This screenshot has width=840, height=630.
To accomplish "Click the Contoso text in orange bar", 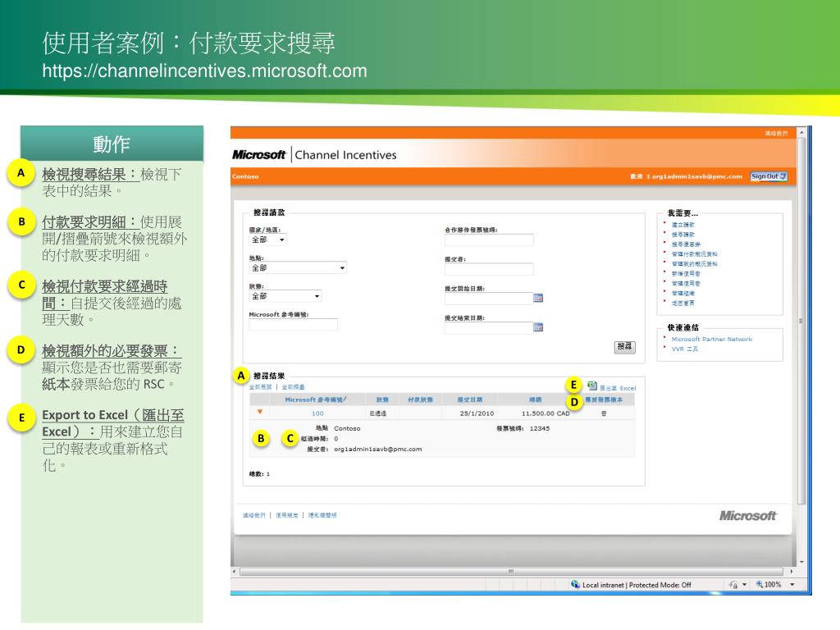I will (245, 176).
